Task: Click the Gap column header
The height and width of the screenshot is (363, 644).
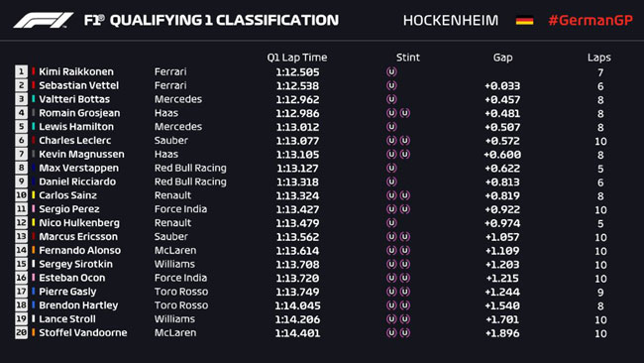Action: click(502, 58)
